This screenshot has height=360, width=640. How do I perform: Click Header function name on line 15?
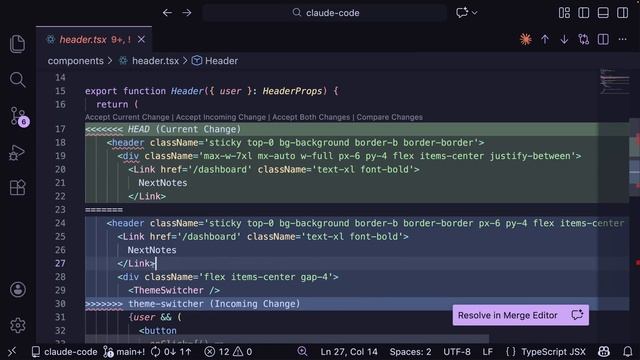tap(187, 91)
